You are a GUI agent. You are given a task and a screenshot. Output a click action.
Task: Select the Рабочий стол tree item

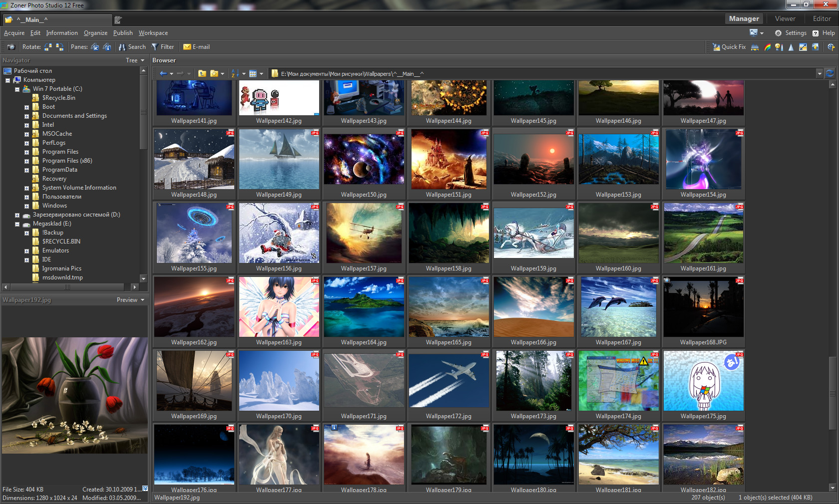point(32,71)
